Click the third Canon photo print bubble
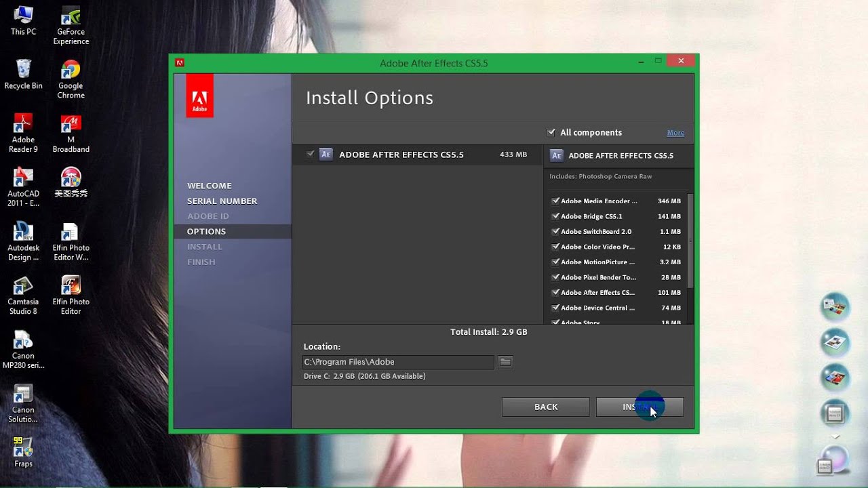 835,378
